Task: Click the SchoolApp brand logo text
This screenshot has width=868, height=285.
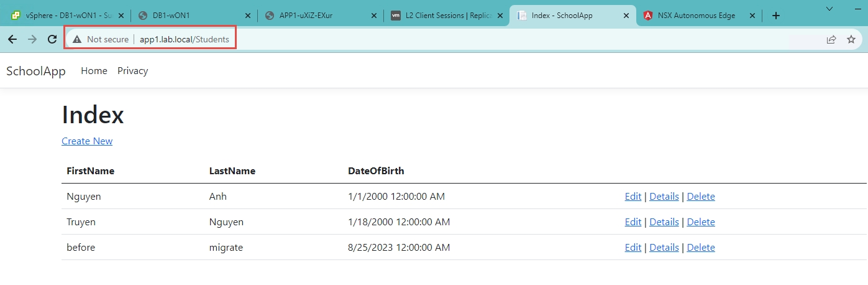Action: click(36, 71)
